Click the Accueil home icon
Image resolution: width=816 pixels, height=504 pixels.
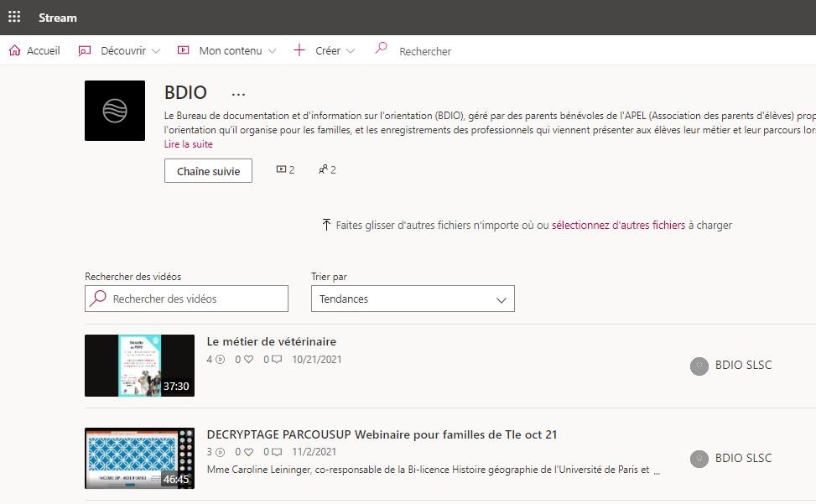(15, 50)
